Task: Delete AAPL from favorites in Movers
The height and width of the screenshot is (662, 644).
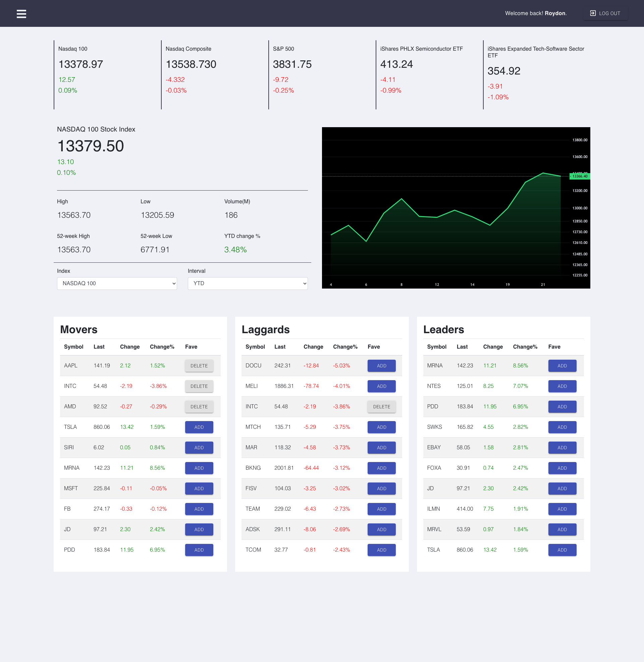Action: (x=199, y=366)
